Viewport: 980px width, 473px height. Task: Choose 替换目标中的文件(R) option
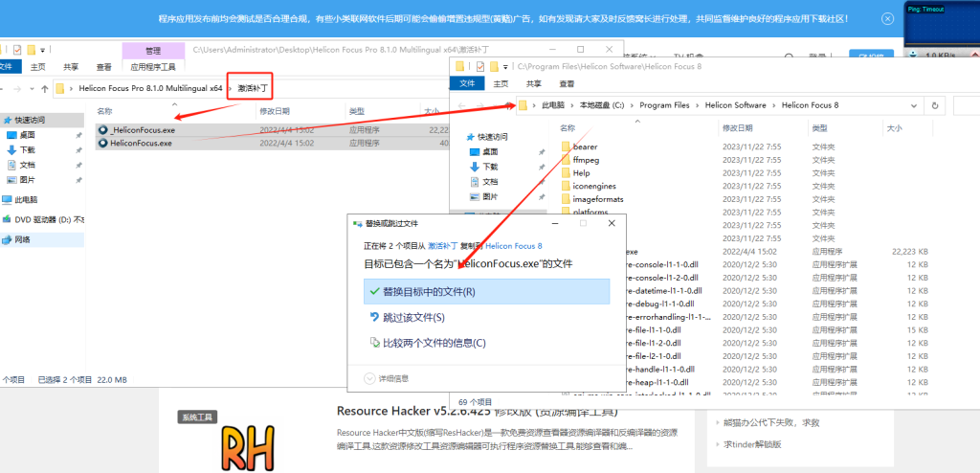(x=486, y=292)
